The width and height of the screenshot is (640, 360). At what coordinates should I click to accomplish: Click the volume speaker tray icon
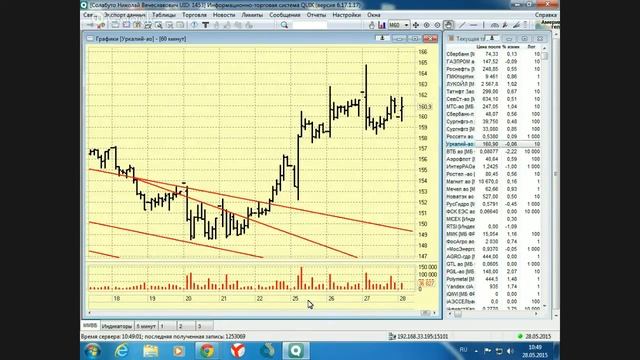pyautogui.click(x=510, y=351)
